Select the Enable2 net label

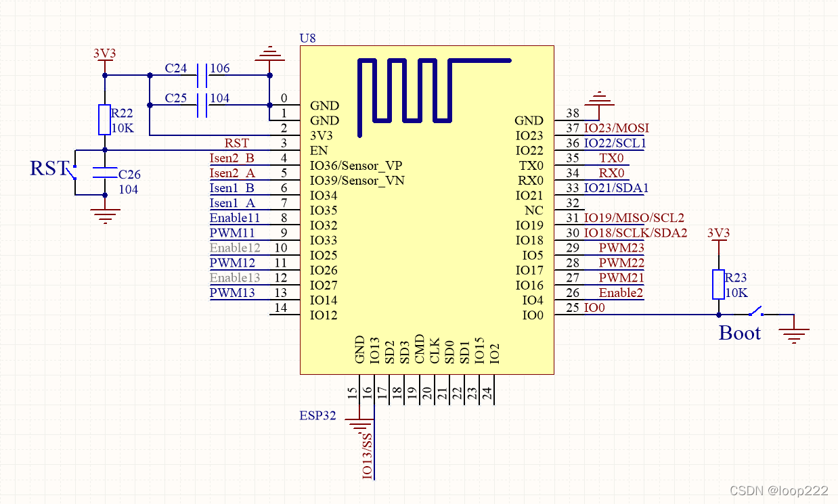coord(621,292)
